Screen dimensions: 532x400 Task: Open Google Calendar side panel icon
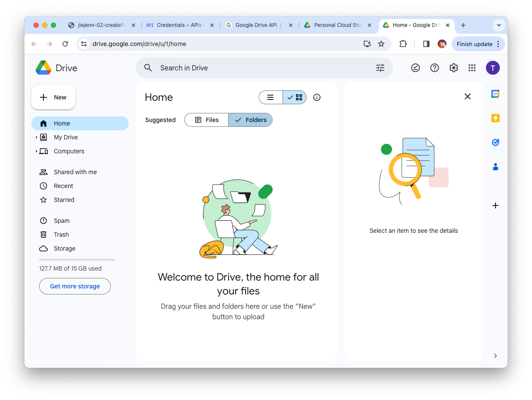pyautogui.click(x=495, y=94)
